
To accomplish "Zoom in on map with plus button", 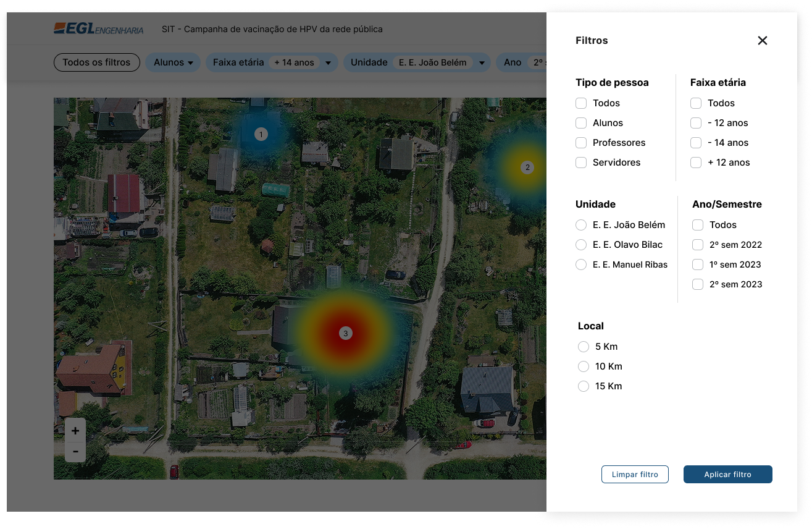I will click(x=75, y=431).
